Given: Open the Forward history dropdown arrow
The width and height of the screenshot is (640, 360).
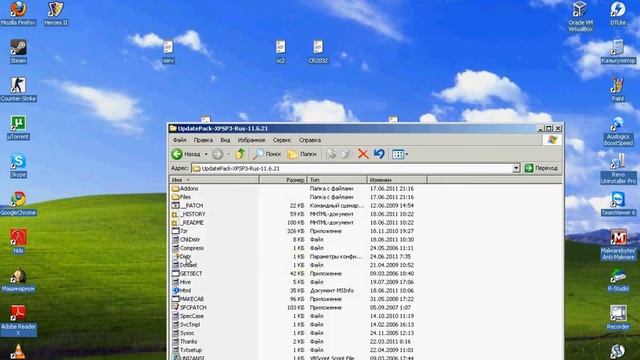Looking at the screenshot, I should point(228,154).
